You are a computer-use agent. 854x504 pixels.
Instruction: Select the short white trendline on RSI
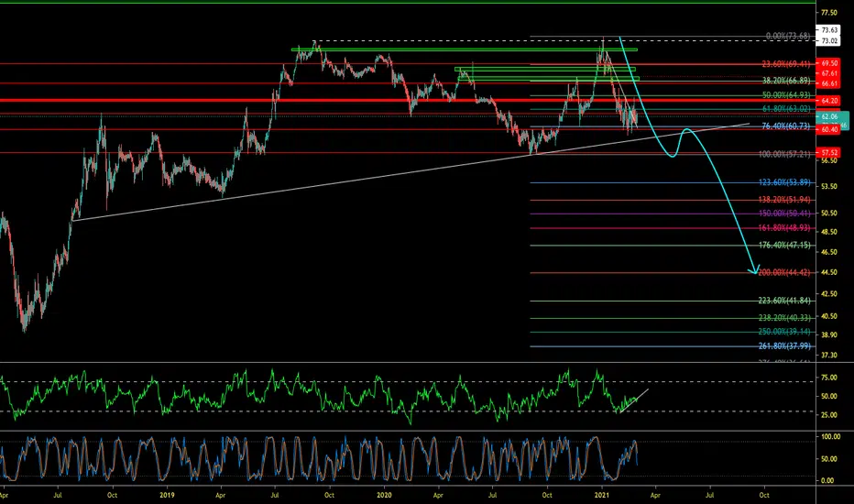(634, 401)
